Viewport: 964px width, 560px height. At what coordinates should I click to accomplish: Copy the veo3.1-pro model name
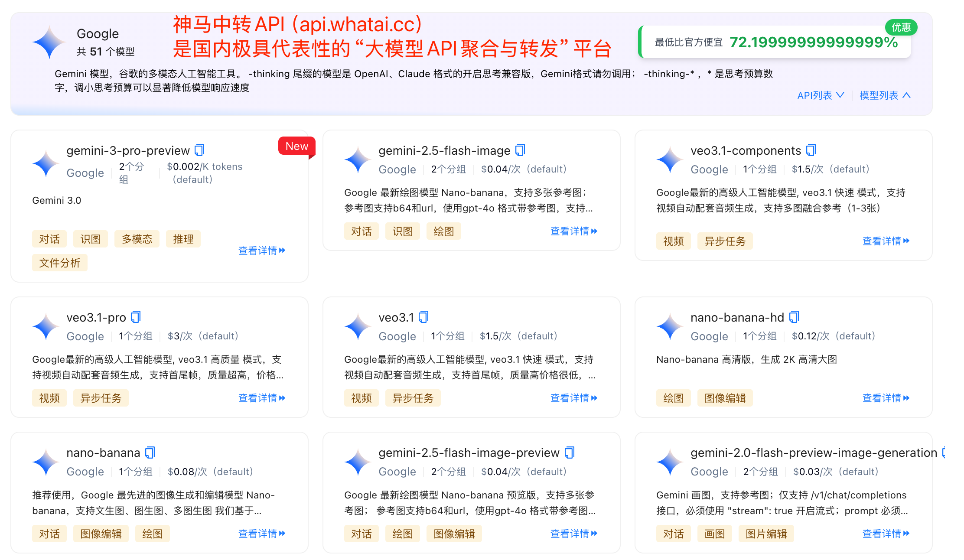pos(136,317)
